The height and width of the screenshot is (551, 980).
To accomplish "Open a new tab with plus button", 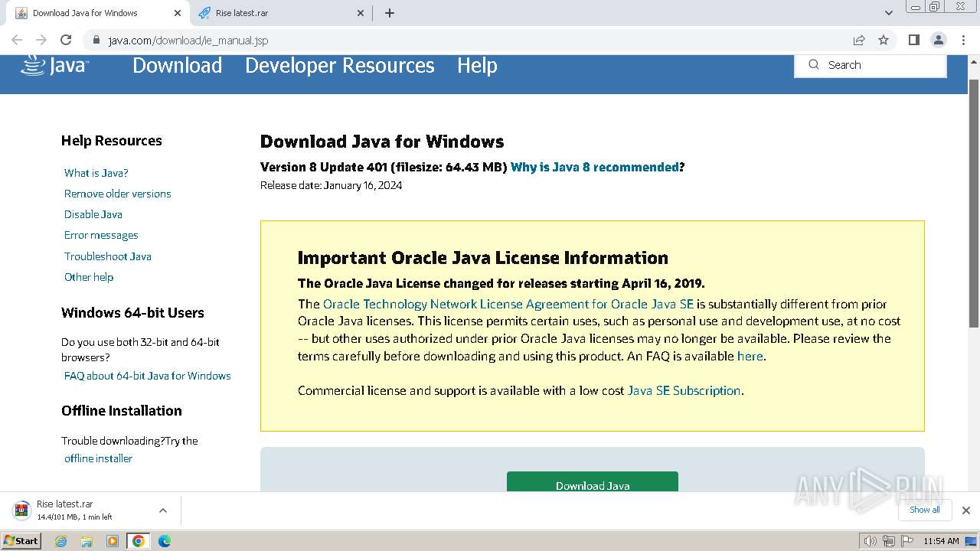I will (x=390, y=13).
